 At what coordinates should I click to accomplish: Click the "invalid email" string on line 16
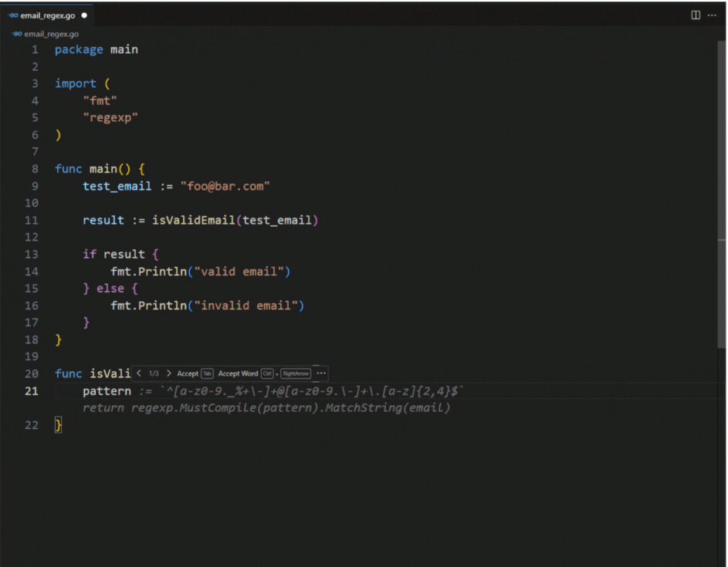[x=249, y=305]
